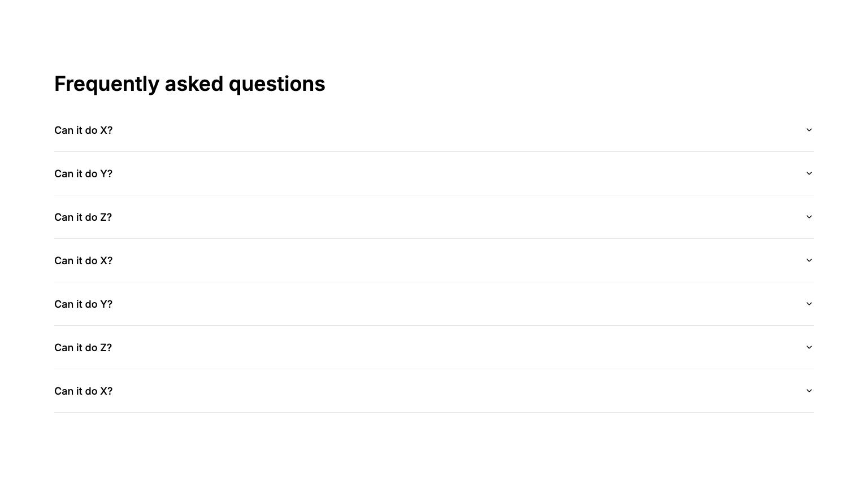This screenshot has width=868, height=485.
Task: Toggle the topmost FAQ accordion row
Action: pos(434,130)
